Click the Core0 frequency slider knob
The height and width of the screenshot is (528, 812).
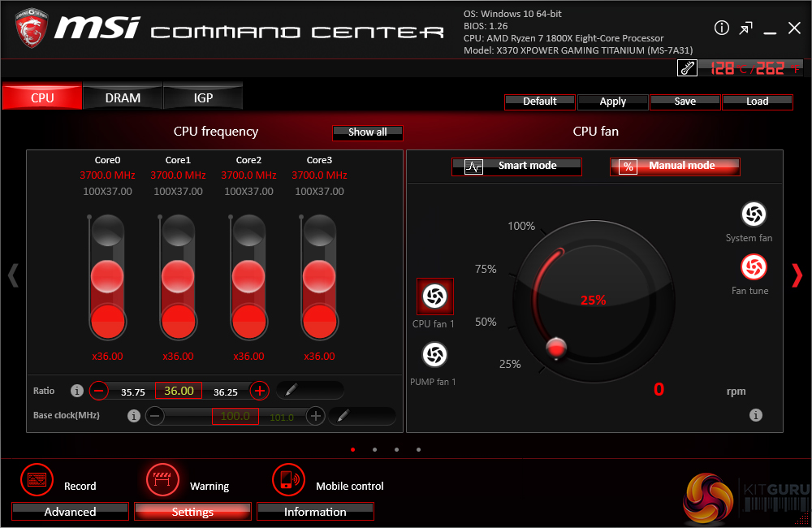tap(108, 276)
